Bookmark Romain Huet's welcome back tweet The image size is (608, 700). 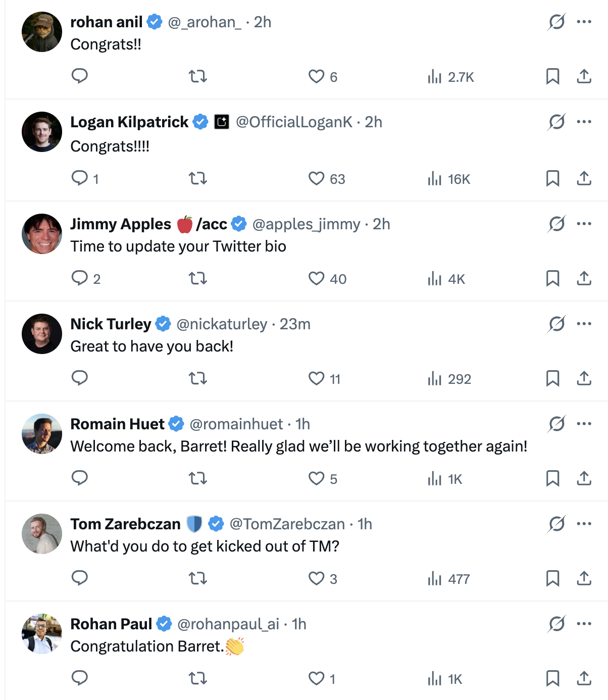(552, 478)
